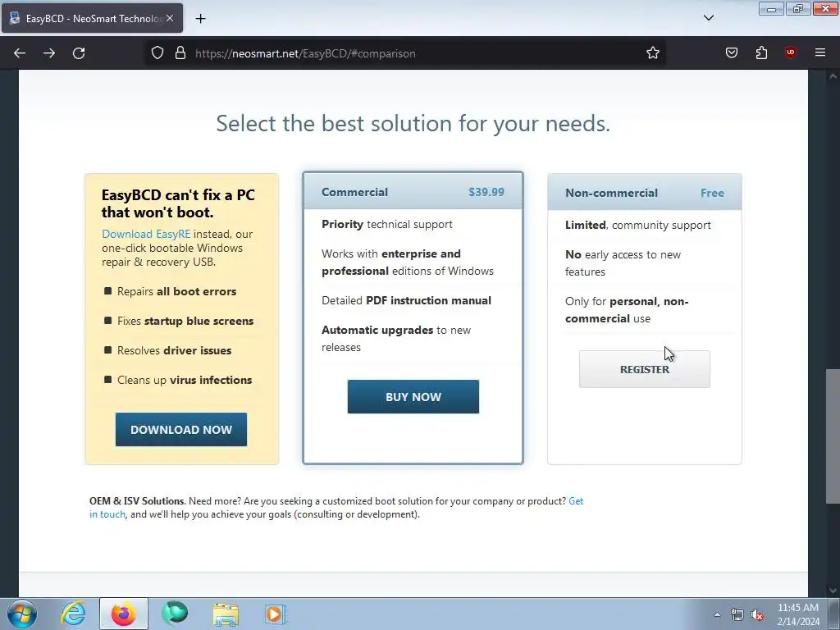Open the Firefox extensions puzzle icon
840x630 pixels.
click(761, 52)
